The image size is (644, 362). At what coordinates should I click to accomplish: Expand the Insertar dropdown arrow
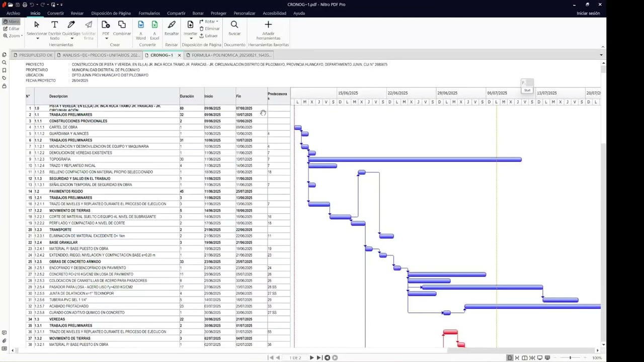[x=190, y=38]
